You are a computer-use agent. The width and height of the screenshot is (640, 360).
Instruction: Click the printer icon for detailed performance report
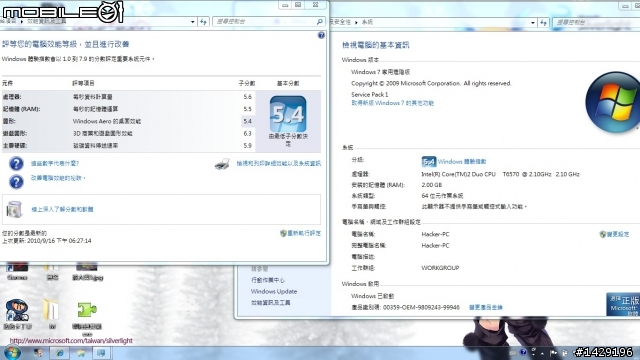pos(222,164)
